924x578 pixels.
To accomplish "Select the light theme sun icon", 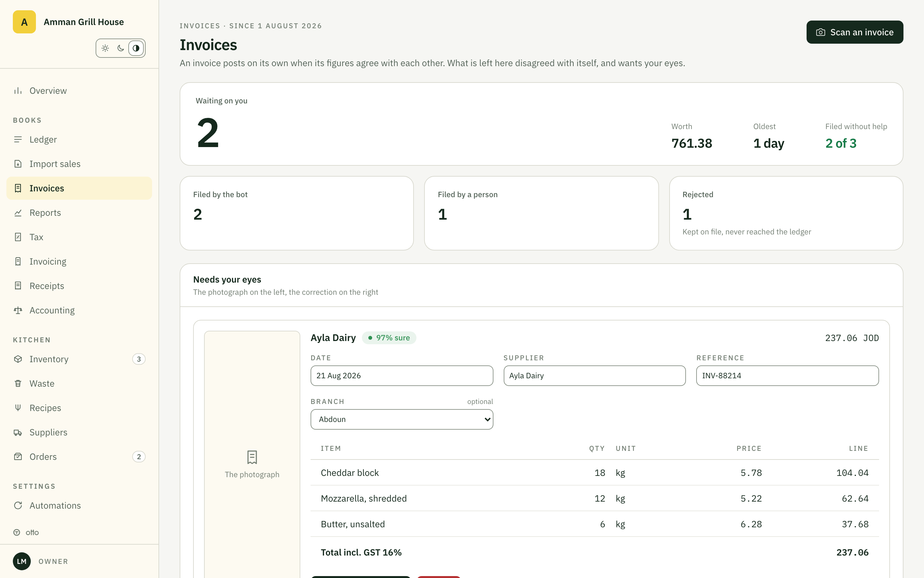I will [x=105, y=48].
